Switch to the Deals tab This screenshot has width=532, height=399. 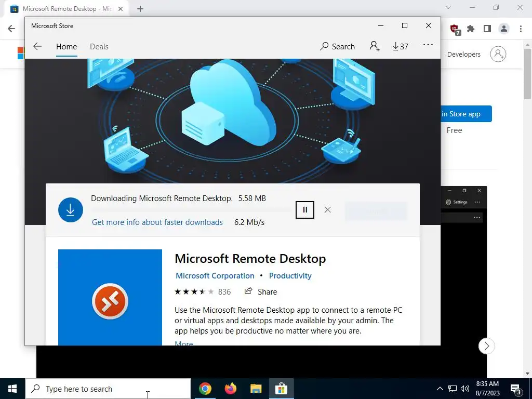tap(99, 46)
